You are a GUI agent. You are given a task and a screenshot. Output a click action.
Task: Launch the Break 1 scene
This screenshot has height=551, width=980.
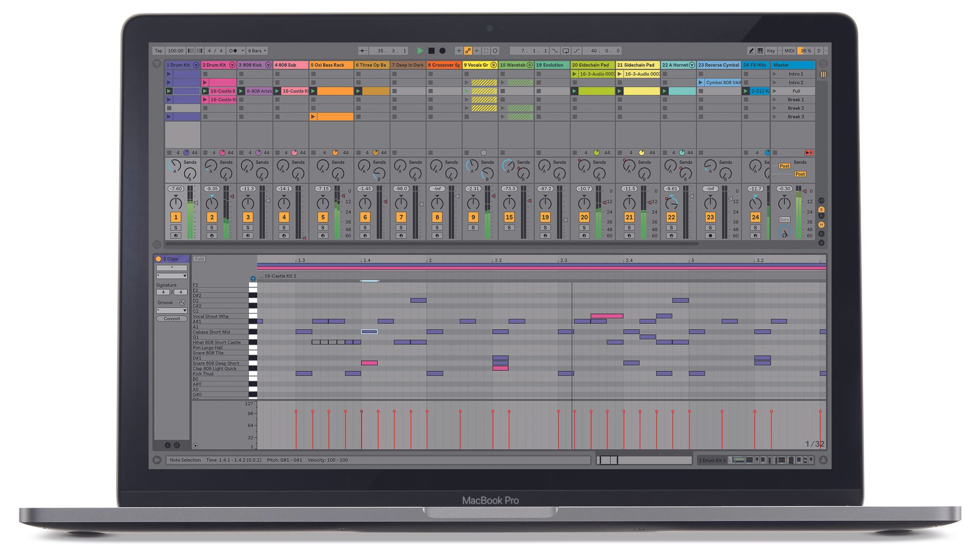click(x=775, y=99)
